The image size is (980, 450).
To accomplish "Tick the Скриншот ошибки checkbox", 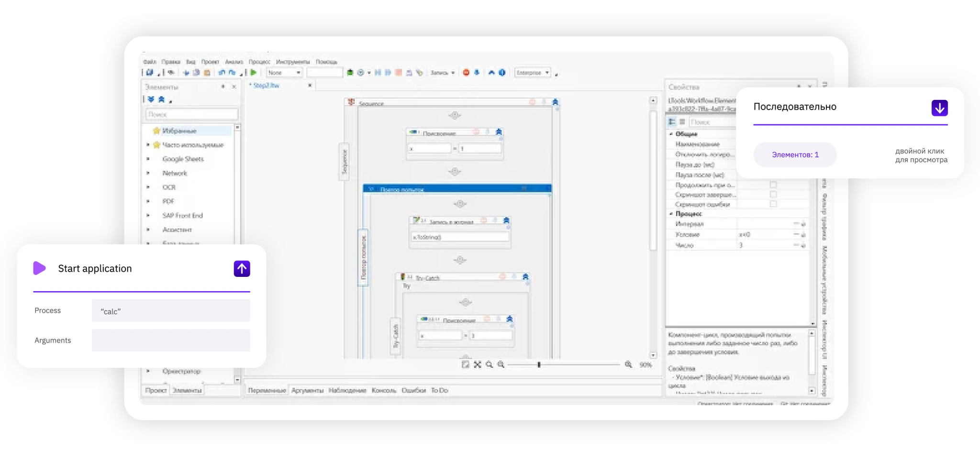I will coord(773,204).
